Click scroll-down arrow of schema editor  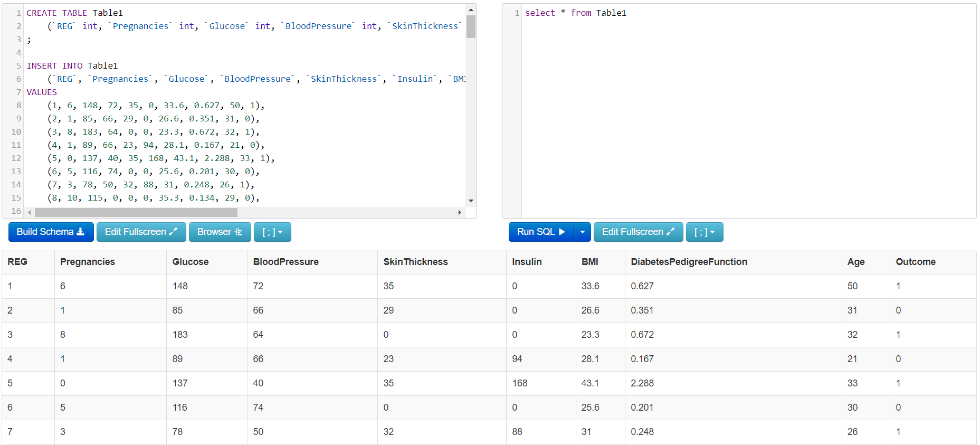tap(471, 201)
